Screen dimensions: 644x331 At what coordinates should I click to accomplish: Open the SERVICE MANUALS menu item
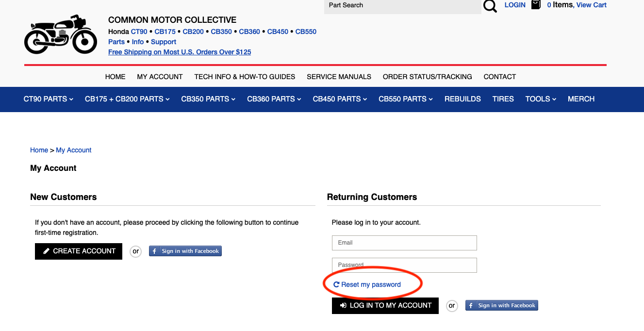point(339,77)
